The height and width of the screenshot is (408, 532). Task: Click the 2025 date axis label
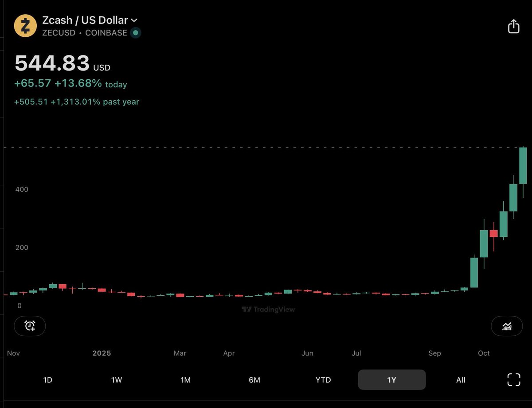pos(102,353)
